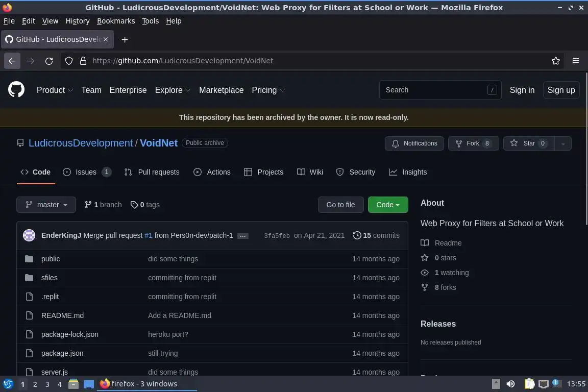Switch to workspace 2 in taskbar
The width and height of the screenshot is (588, 392).
[x=35, y=384]
